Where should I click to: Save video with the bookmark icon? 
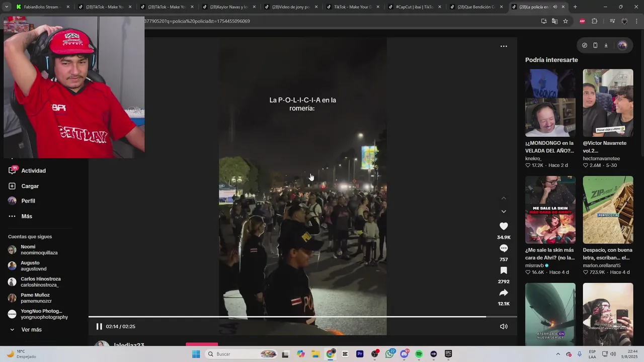[x=504, y=270]
